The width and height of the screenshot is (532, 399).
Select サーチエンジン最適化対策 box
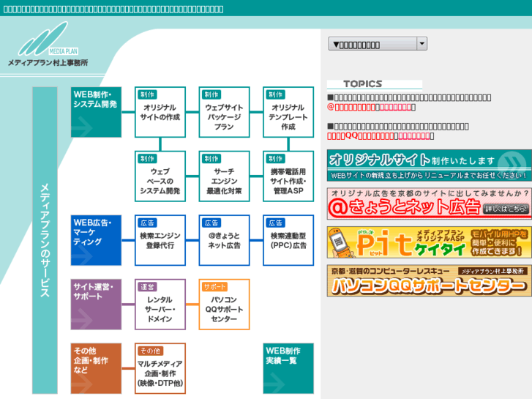point(224,176)
